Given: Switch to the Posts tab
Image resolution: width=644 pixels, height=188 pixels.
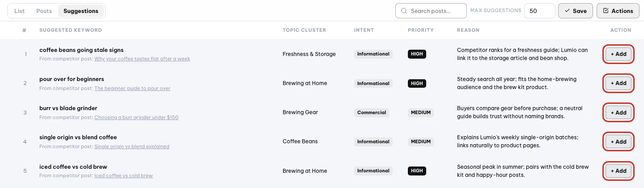Looking at the screenshot, I should [x=44, y=11].
